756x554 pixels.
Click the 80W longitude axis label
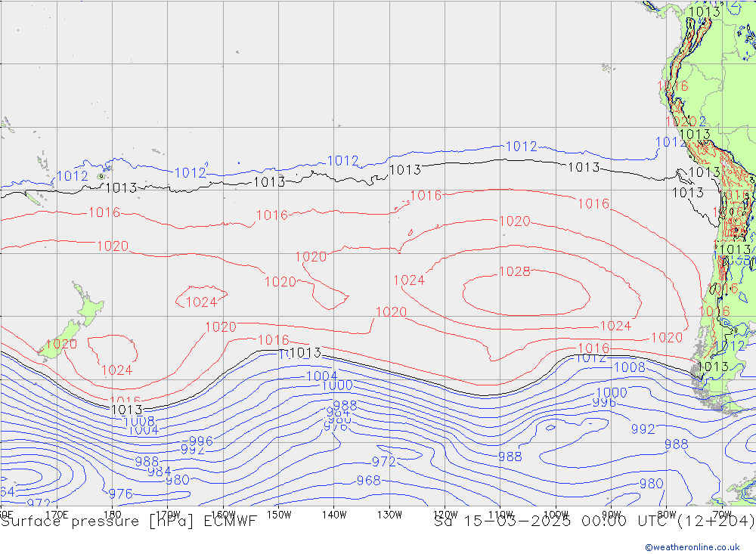[x=667, y=515]
